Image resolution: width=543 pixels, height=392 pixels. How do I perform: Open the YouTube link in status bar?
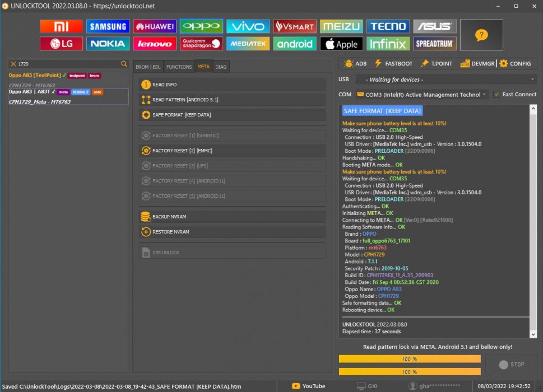coord(309,386)
